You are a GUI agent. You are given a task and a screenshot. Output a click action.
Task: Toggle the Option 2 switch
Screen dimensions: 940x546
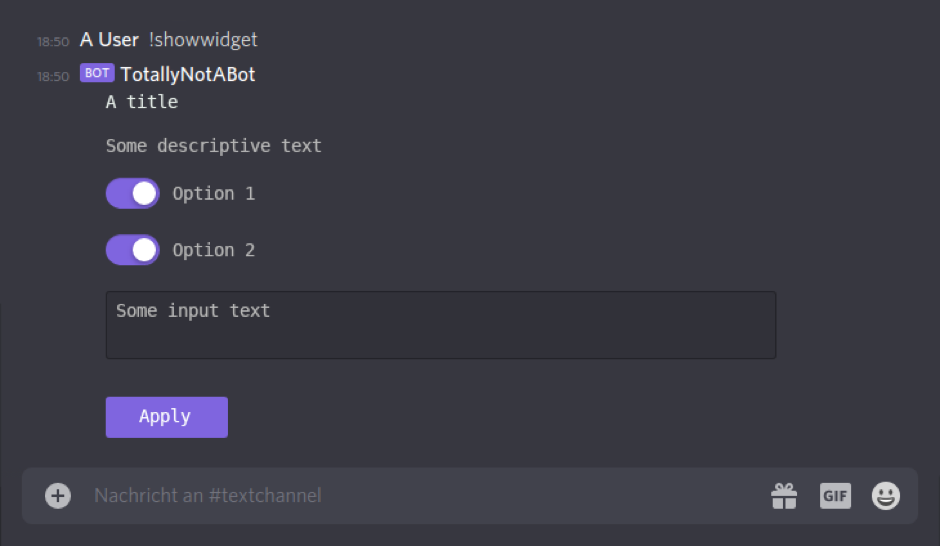(133, 250)
